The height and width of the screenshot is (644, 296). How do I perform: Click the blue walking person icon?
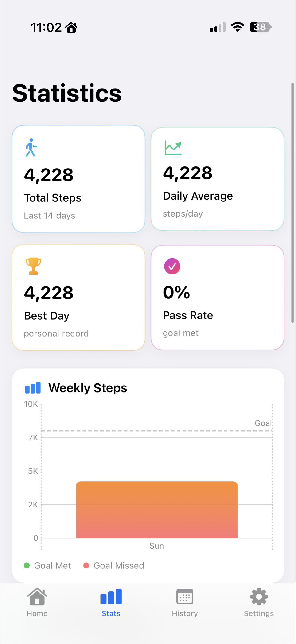pyautogui.click(x=31, y=148)
